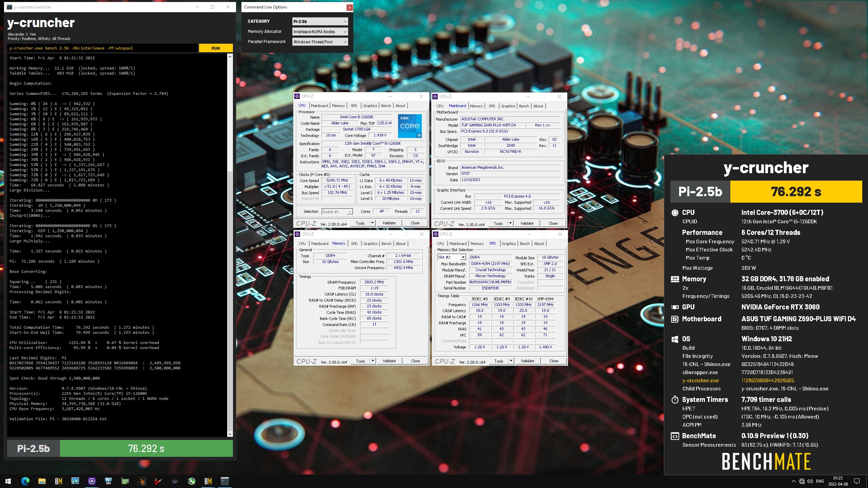Click the Motherboard icon in BenchMate panel
Viewport: 868px width, 488px height.
(x=675, y=319)
